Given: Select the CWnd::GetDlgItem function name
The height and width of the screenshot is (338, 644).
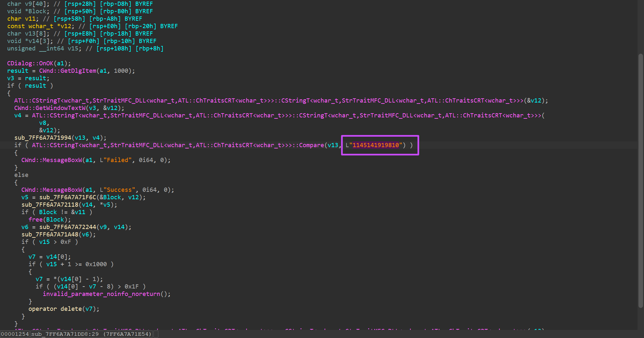Looking at the screenshot, I should [68, 71].
